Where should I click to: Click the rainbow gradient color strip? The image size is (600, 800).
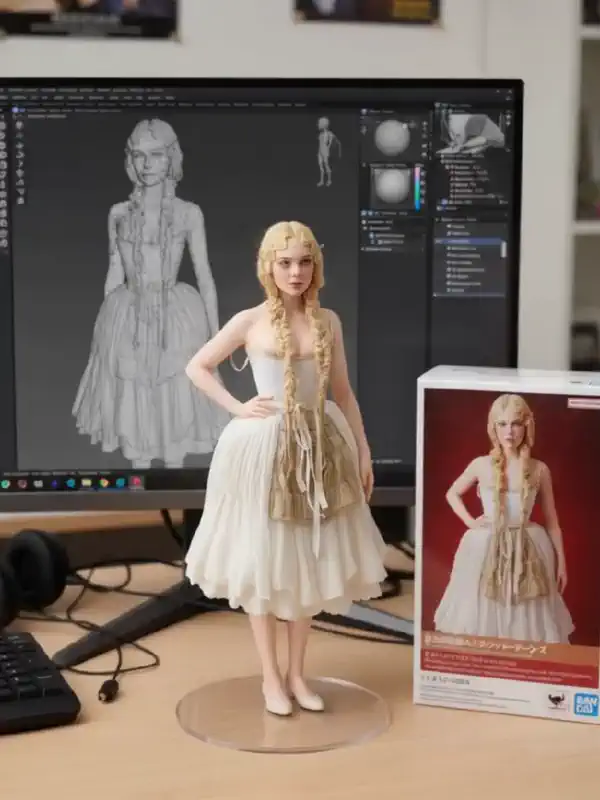417,187
